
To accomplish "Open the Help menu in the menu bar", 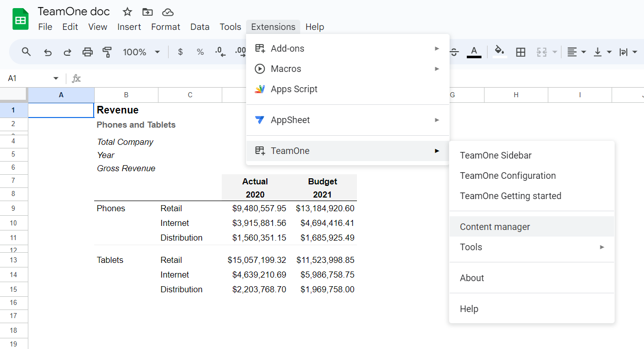I will tap(315, 27).
